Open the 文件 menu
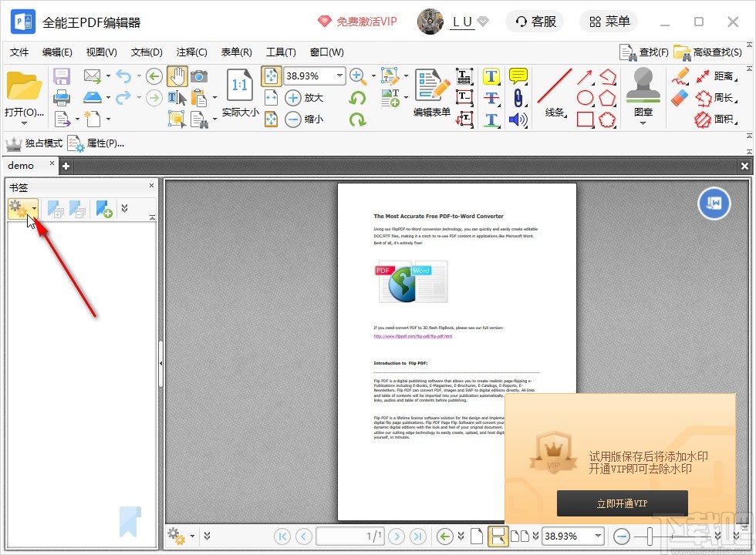This screenshot has height=555, width=756. (19, 52)
